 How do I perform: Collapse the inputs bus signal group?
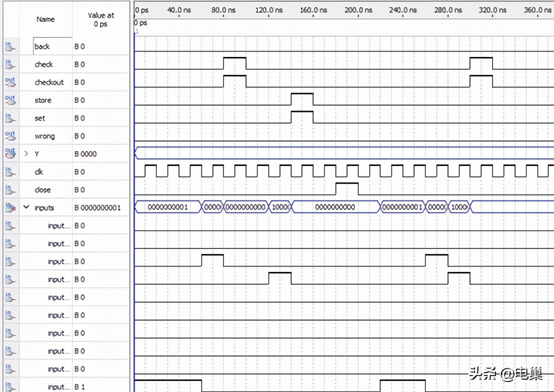tap(26, 207)
